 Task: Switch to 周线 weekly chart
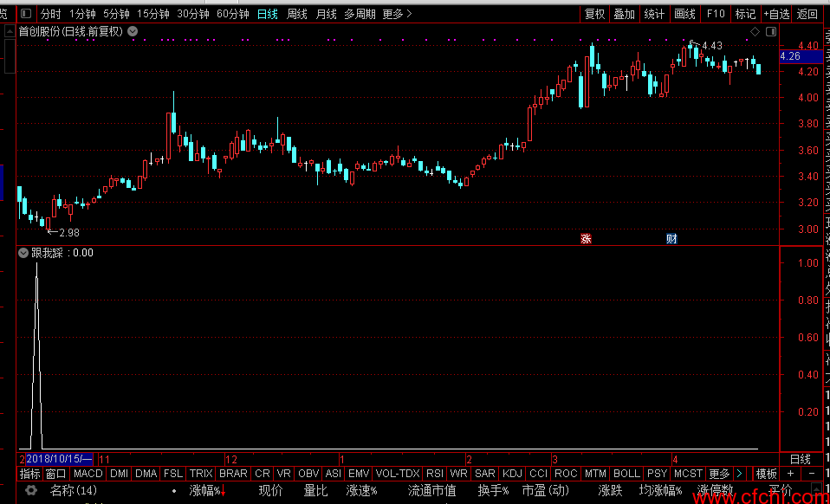(x=296, y=14)
